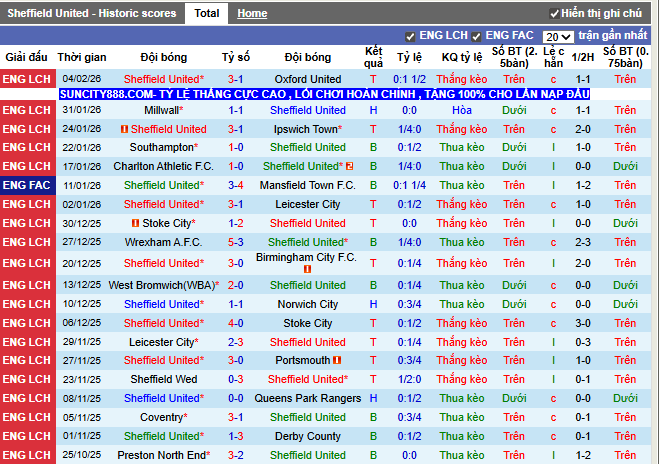This screenshot has width=659, height=464.
Task: Open Mansfield Town F.C. team link
Action: click(308, 185)
